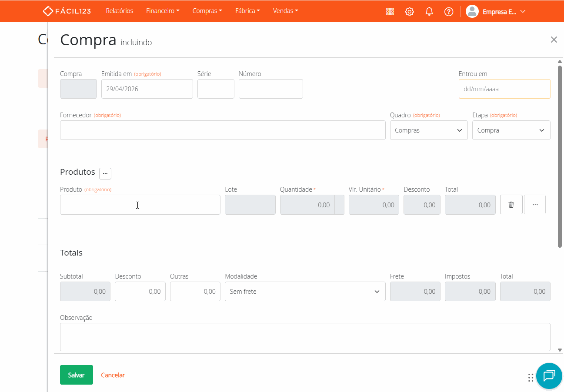Open the Vendas menu

[x=285, y=11]
